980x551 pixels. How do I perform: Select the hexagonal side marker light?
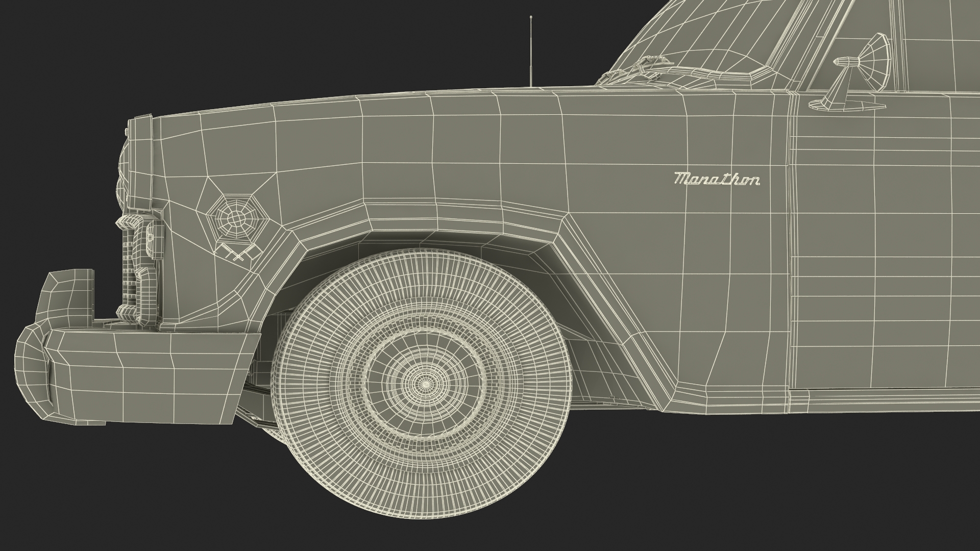[x=235, y=218]
